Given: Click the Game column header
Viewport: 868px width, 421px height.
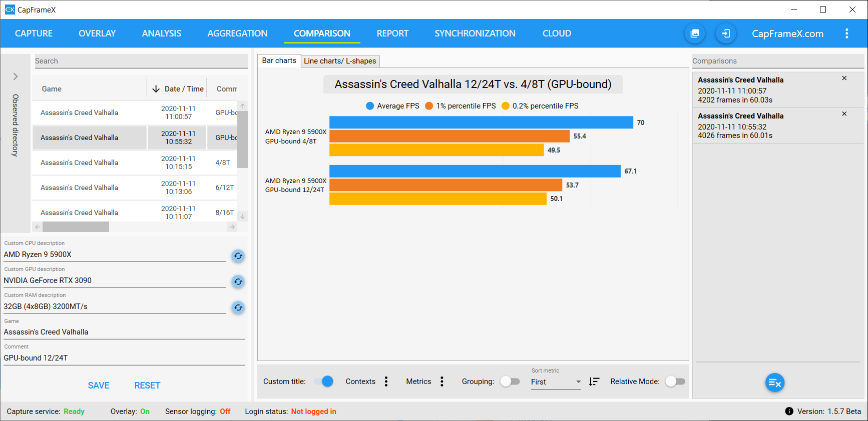Looking at the screenshot, I should point(52,88).
